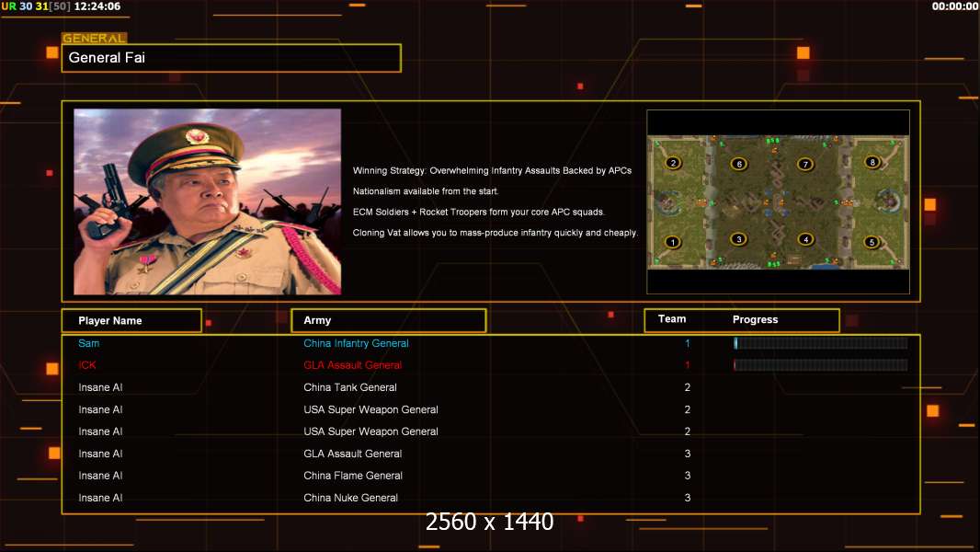Click the China Nuke General entry
This screenshot has width=980, height=552.
(350, 498)
